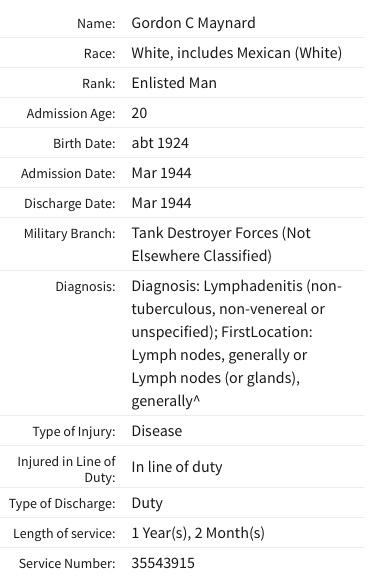This screenshot has width=368, height=584.
Task: Click the Diagnosis field label
Action: (x=86, y=287)
